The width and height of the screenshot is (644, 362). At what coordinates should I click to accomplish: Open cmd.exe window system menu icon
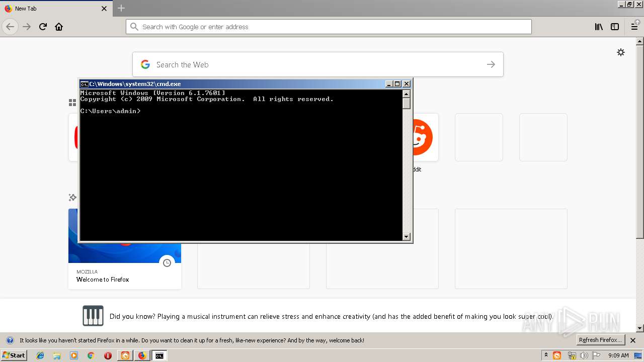point(85,84)
